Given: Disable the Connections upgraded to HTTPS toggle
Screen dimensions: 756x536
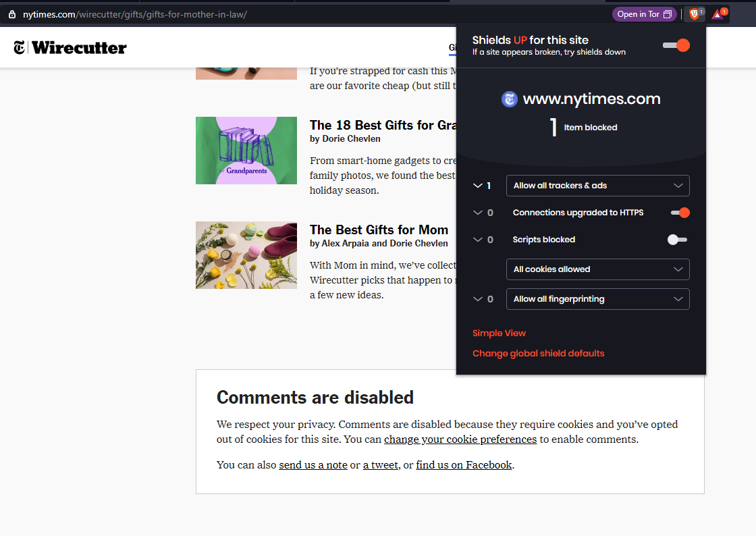Looking at the screenshot, I should (x=680, y=212).
